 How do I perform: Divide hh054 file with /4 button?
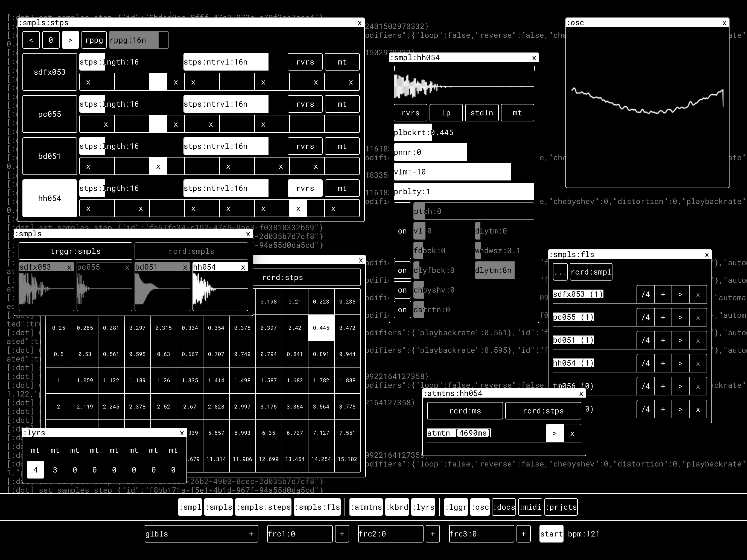pyautogui.click(x=645, y=363)
